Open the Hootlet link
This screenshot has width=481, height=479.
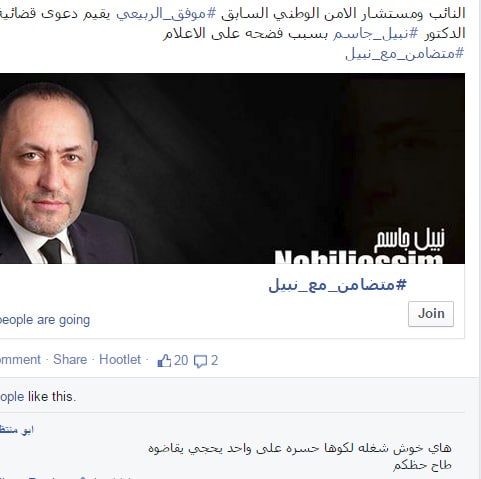120,360
